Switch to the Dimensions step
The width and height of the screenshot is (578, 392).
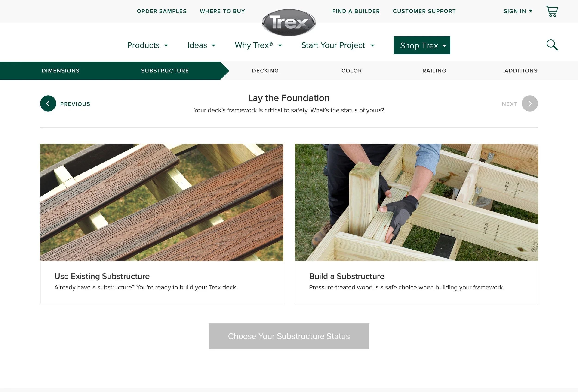point(61,71)
